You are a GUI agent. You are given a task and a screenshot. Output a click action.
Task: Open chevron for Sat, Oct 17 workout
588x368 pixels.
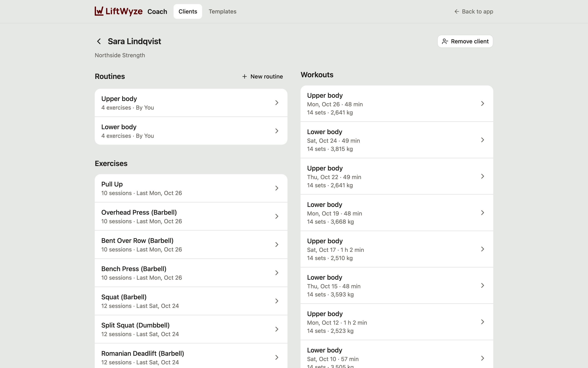(483, 249)
